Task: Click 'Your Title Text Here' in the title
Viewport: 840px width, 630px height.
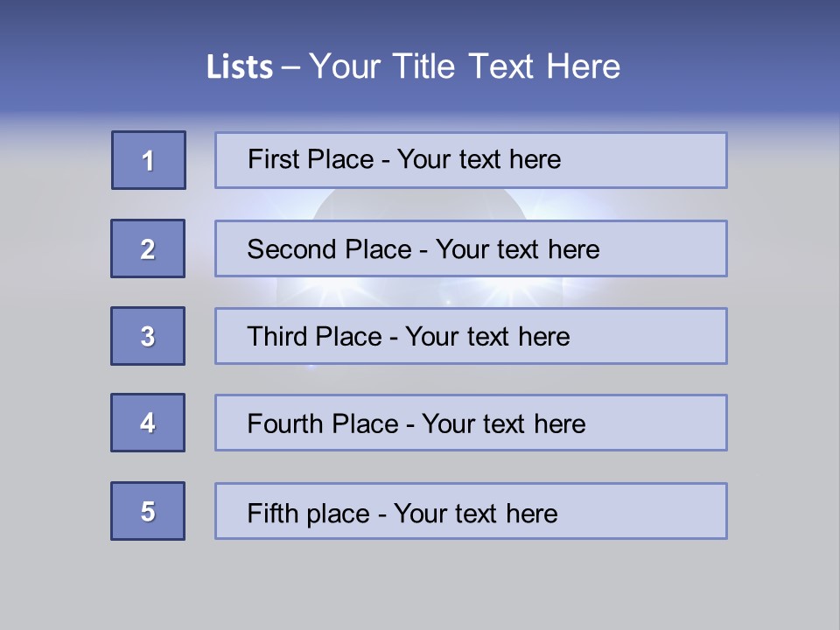Action: click(465, 66)
